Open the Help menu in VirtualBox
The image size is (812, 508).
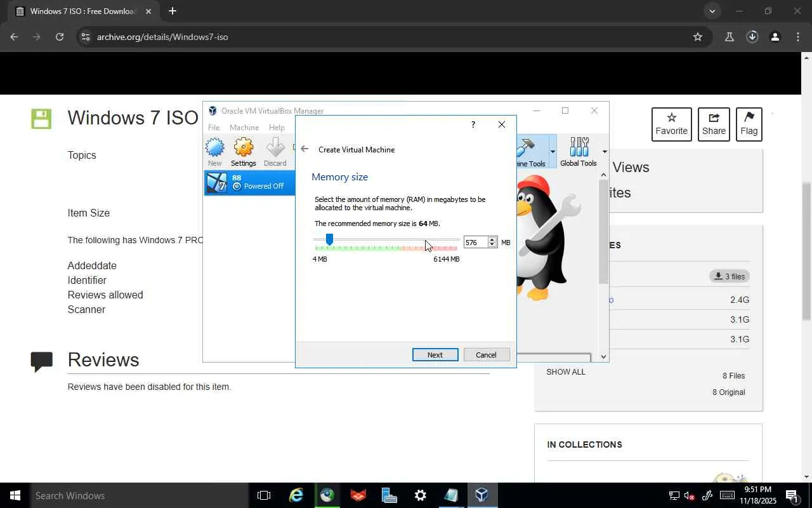pyautogui.click(x=277, y=128)
